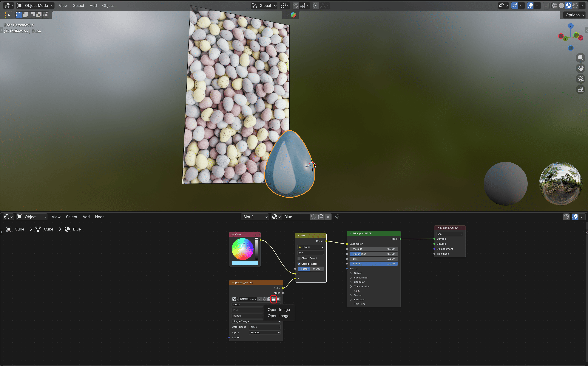
Task: Click the hand Pan view gizmo
Action: click(581, 68)
